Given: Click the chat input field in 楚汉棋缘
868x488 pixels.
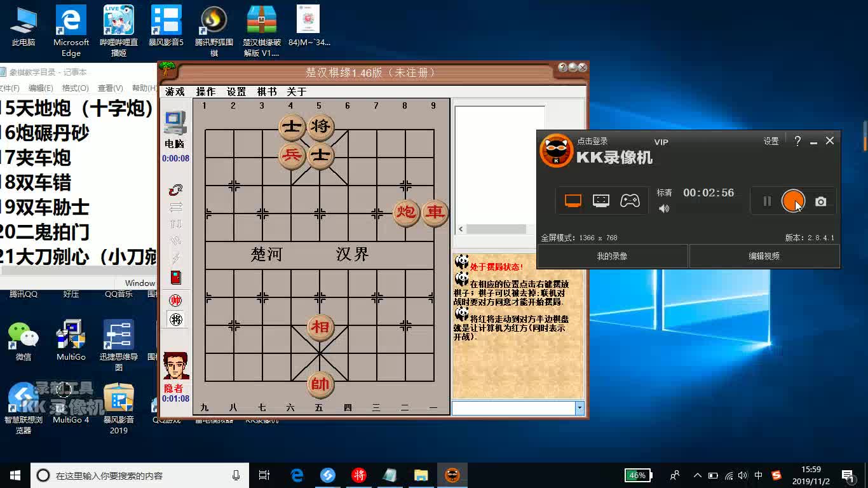Looking at the screenshot, I should pos(513,408).
